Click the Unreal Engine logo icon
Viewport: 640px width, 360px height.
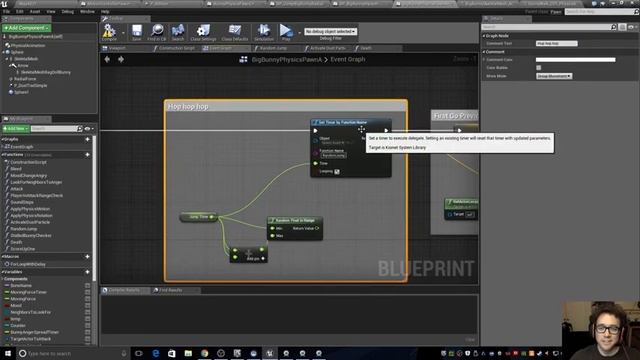click(x=5, y=4)
